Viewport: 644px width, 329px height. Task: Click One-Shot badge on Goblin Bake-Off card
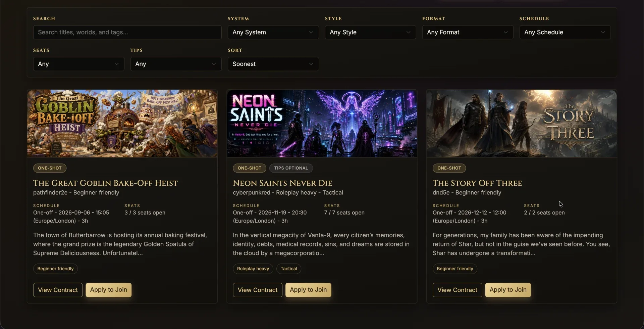50,168
